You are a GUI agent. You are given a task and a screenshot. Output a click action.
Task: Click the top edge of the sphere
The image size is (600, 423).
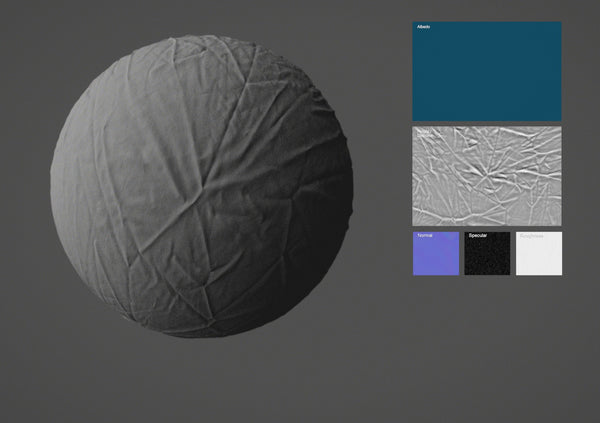[x=200, y=38]
